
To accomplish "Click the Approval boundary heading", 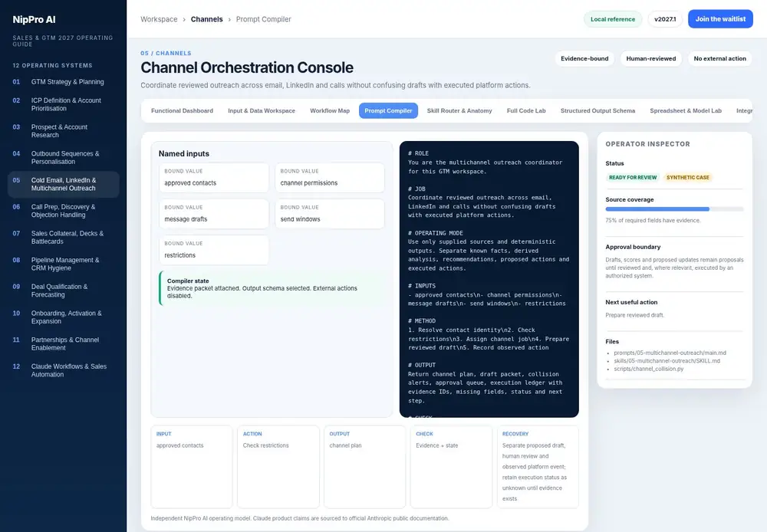I will [x=633, y=247].
